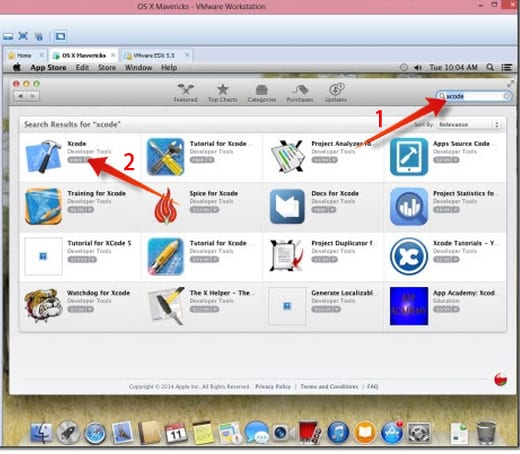Open the Generate Localizable placeholder icon

coord(287,306)
